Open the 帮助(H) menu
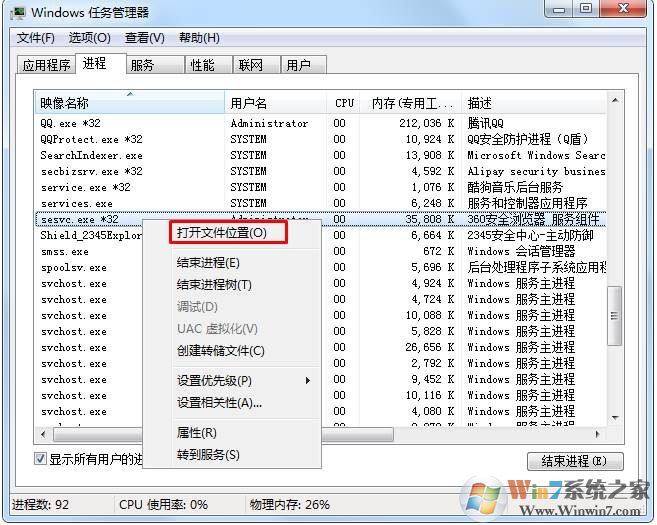Viewport: 657px width, 525px height. pyautogui.click(x=199, y=38)
